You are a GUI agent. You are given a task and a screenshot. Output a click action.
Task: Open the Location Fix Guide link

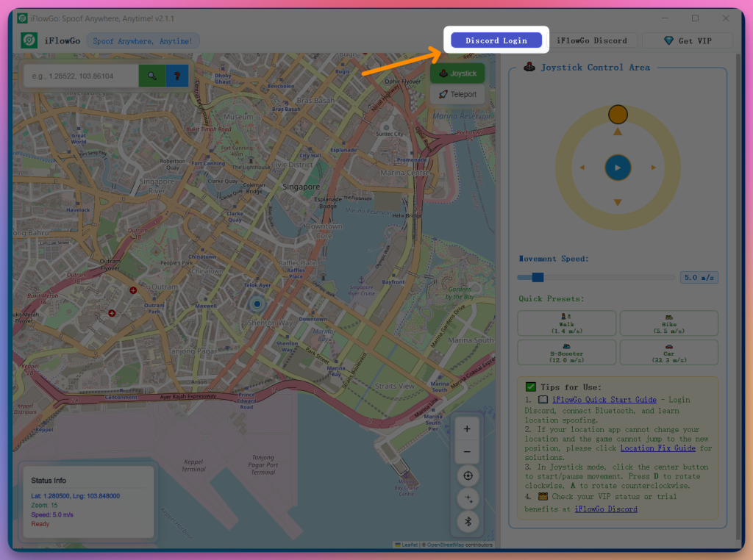pyautogui.click(x=657, y=448)
